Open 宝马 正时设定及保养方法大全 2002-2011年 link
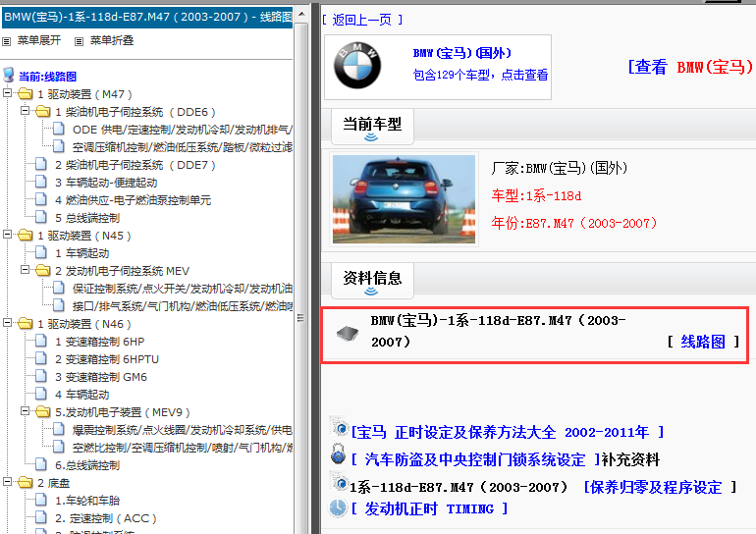 click(x=508, y=432)
